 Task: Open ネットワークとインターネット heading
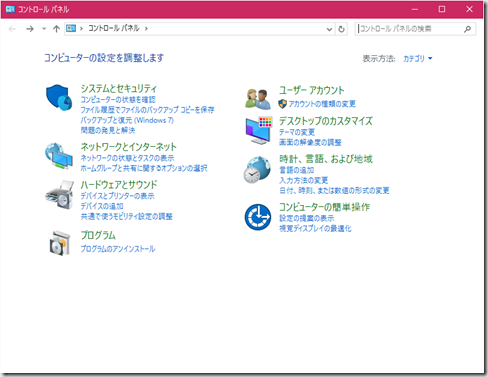pos(129,147)
